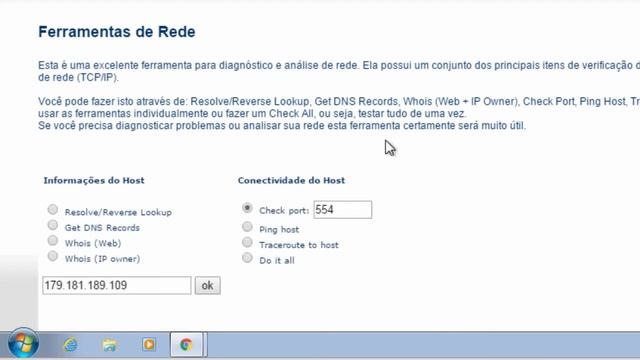Click the "Get DNS Records" label text
Image resolution: width=640 pixels, height=360 pixels.
(x=102, y=228)
